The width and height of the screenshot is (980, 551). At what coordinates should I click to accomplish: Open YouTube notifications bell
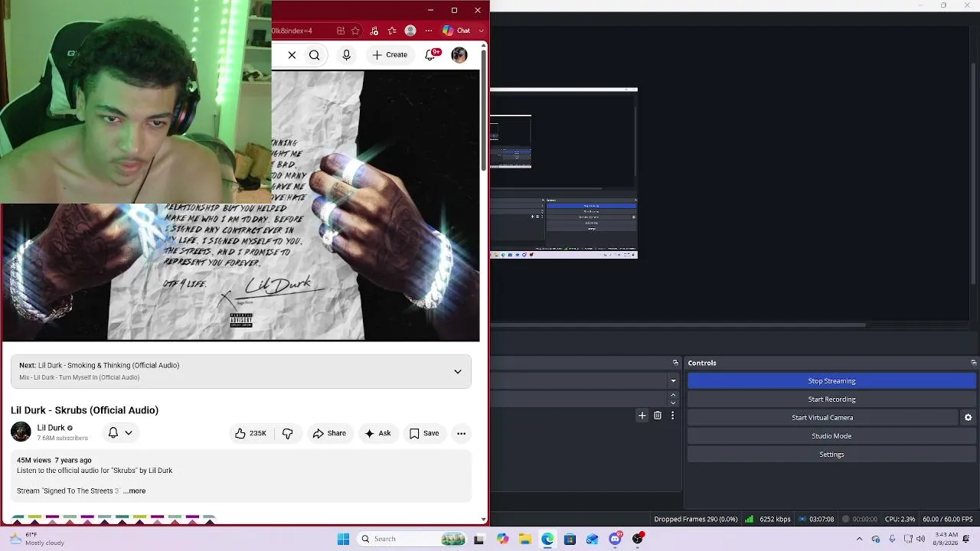(431, 55)
